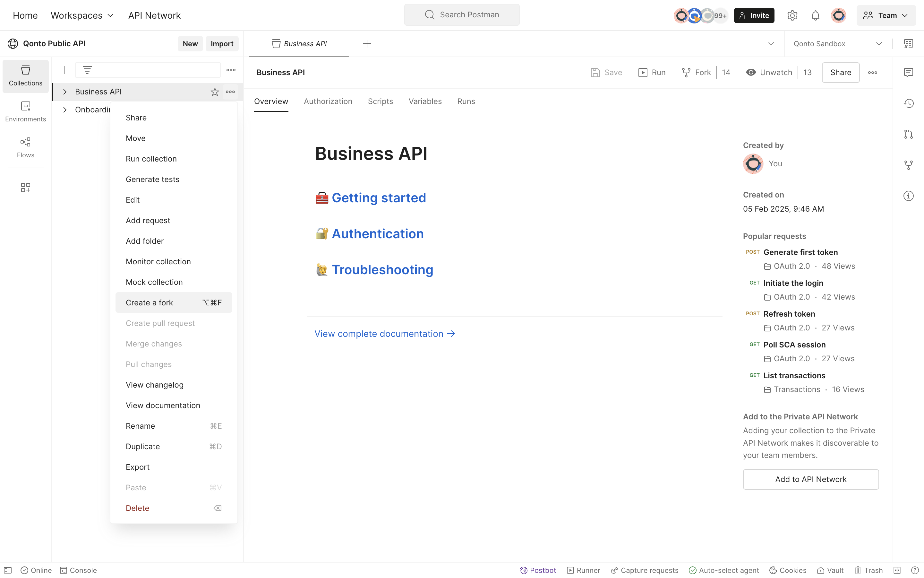
Task: Click the Import button
Action: pyautogui.click(x=222, y=44)
